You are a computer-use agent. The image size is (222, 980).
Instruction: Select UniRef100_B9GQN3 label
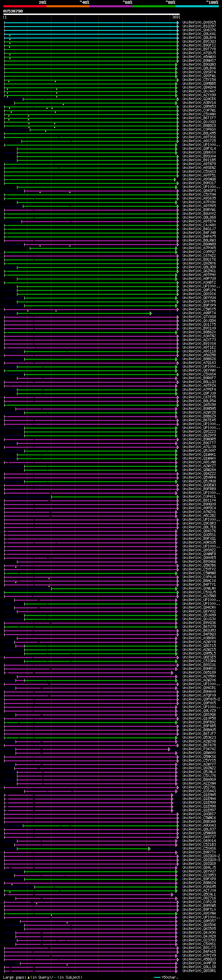[x=199, y=64]
